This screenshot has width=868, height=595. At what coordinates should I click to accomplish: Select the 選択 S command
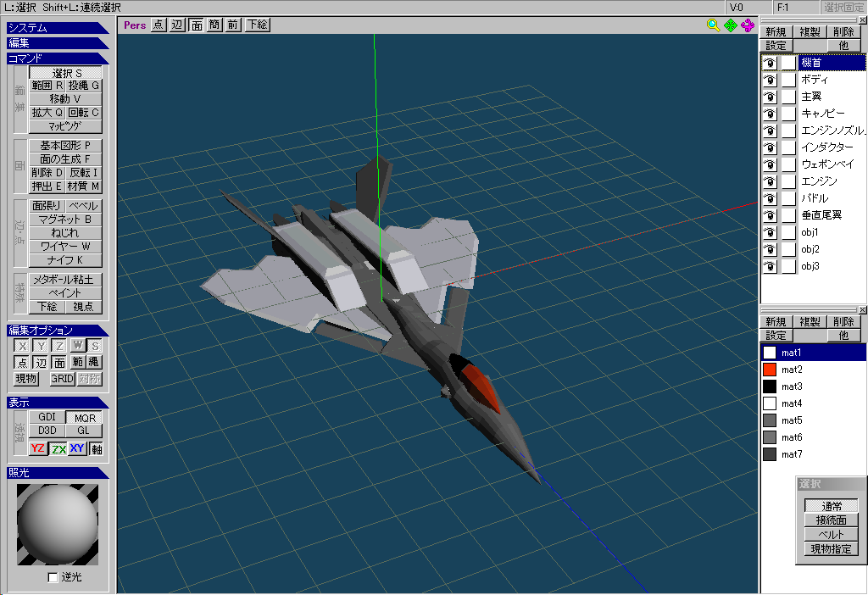pos(65,73)
